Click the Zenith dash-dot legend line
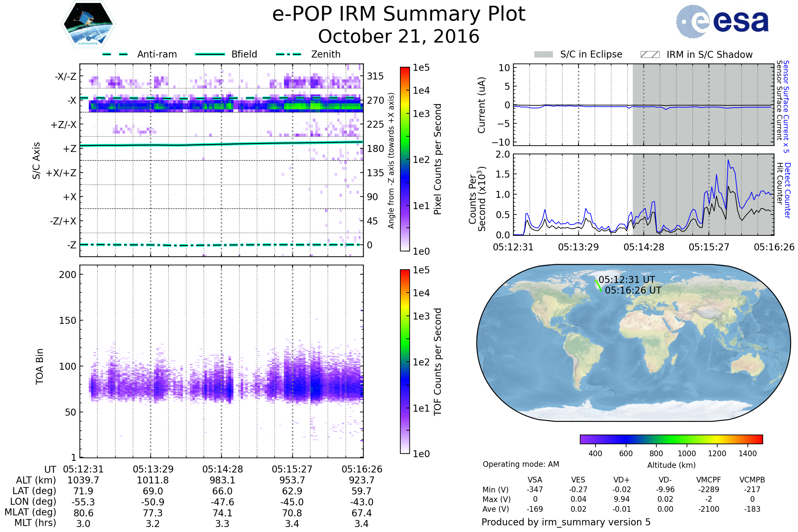 point(289,54)
